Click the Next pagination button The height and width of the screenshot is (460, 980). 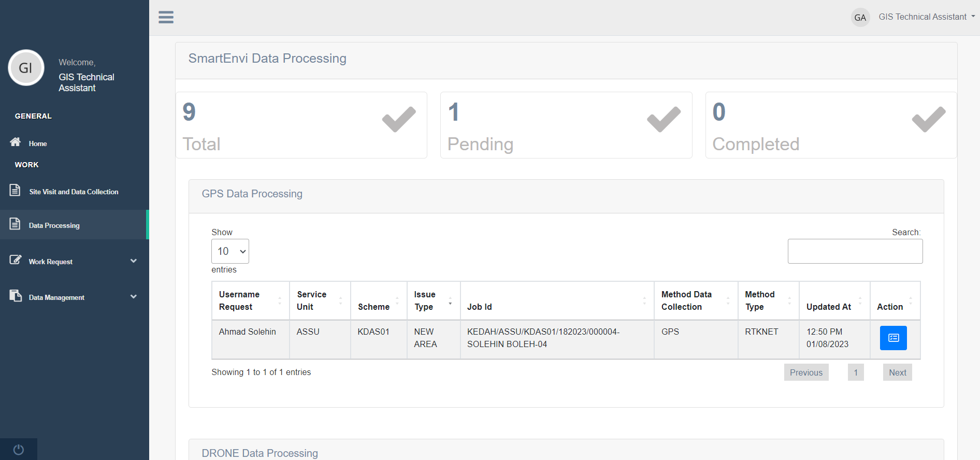pyautogui.click(x=897, y=372)
